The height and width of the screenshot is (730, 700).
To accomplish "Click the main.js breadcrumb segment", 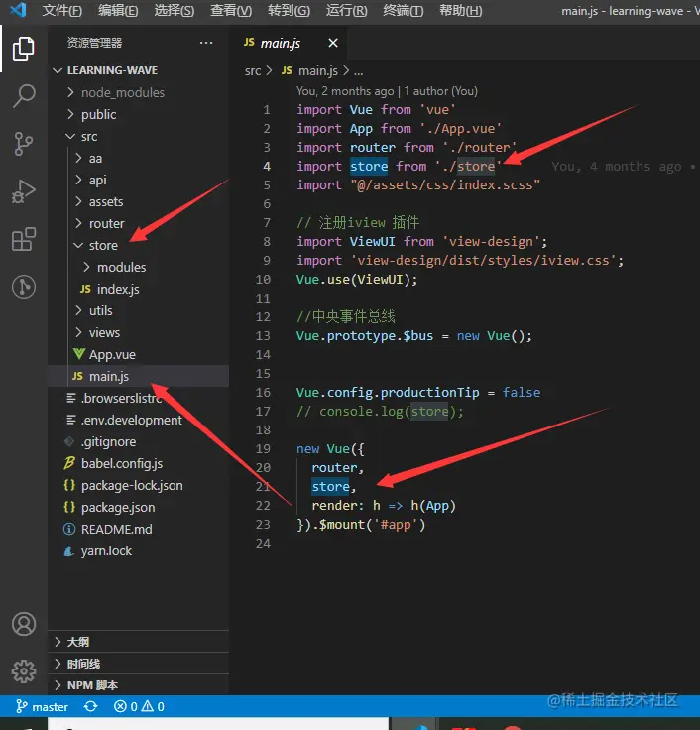I will [x=310, y=70].
